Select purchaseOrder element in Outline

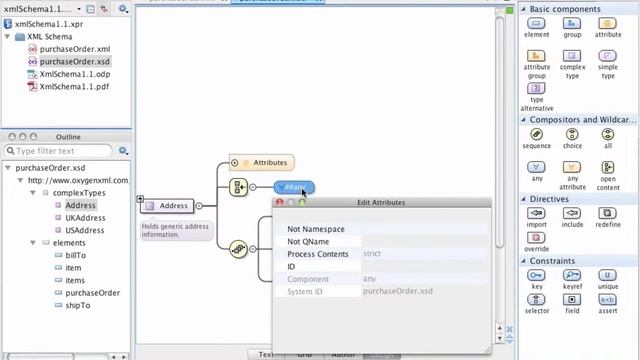click(92, 293)
